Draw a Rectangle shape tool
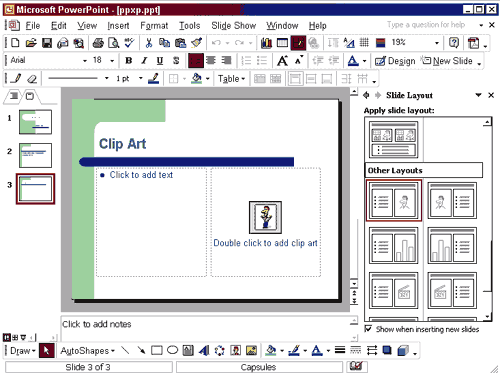This screenshot has height=375, width=500. 157,350
